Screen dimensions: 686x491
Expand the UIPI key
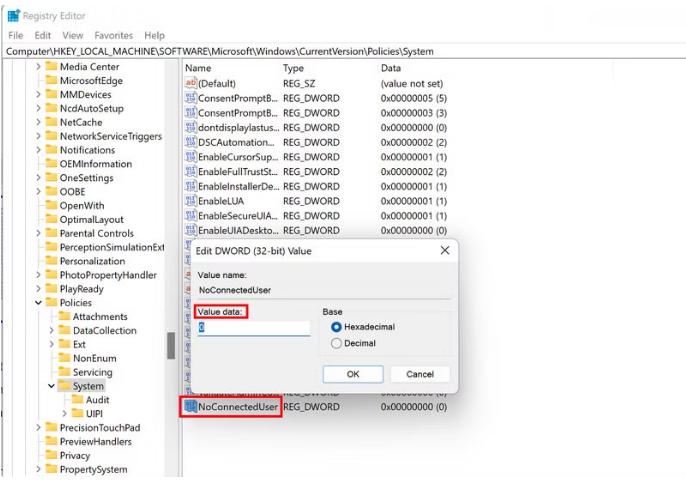click(x=65, y=414)
